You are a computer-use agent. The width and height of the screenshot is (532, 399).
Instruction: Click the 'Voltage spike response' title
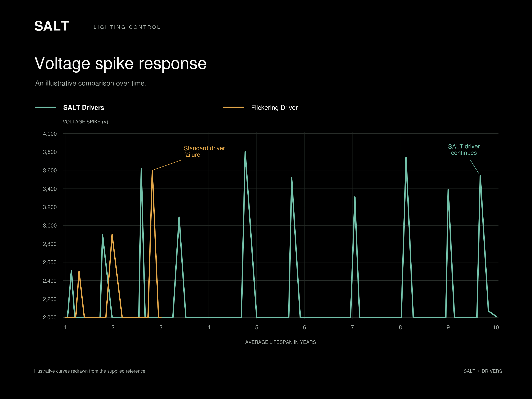(120, 63)
